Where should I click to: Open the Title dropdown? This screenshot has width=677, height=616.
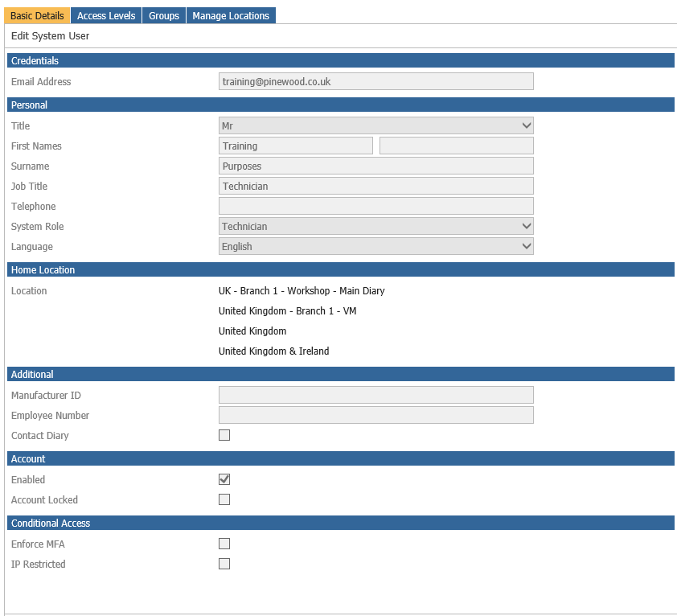[x=375, y=125]
